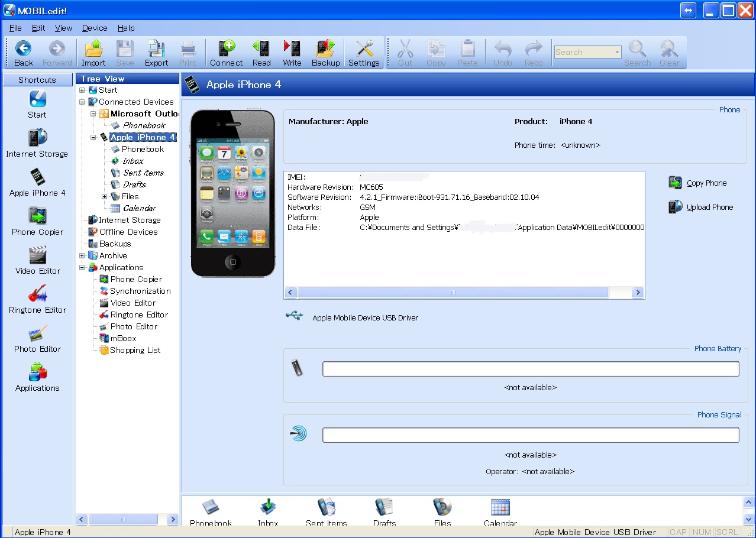756x538 pixels.
Task: Select Shopping List in tree view
Action: tap(135, 350)
